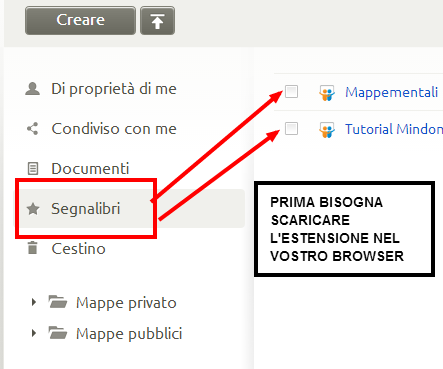
Task: Click the share icon beside Condiviso con me
Action: tap(33, 129)
